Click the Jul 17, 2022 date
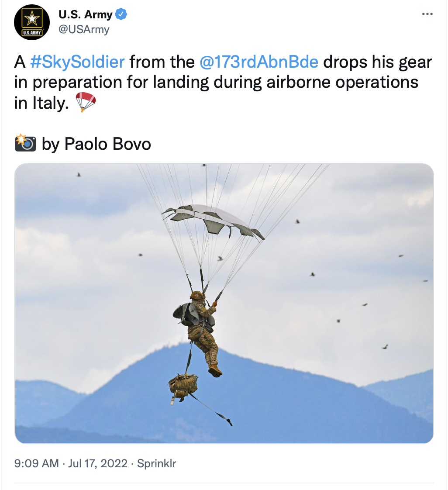Viewport: 448px width, 490px height. click(x=98, y=463)
